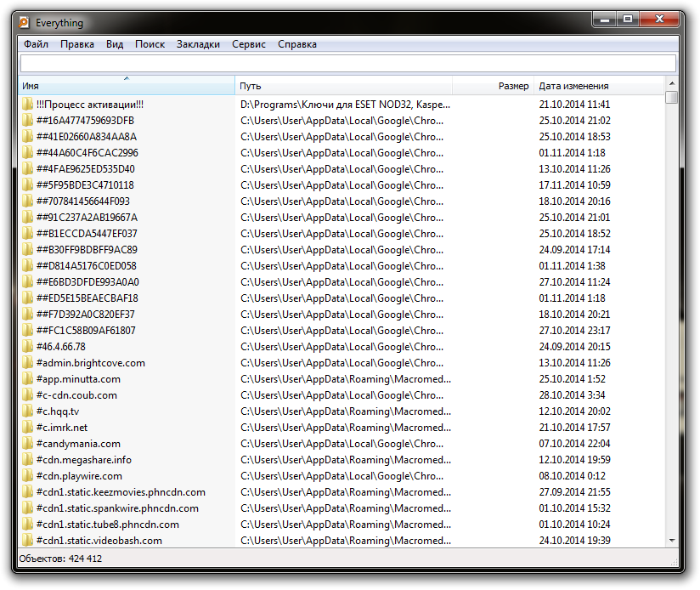Click folder icon of #c.hqq.tv

(x=28, y=411)
